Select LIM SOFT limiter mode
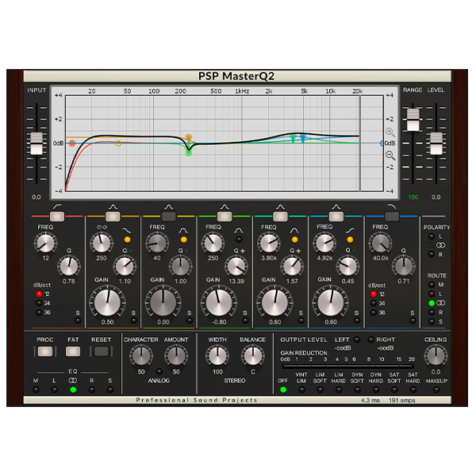Screen dimensions: 476x476 [x=320, y=390]
